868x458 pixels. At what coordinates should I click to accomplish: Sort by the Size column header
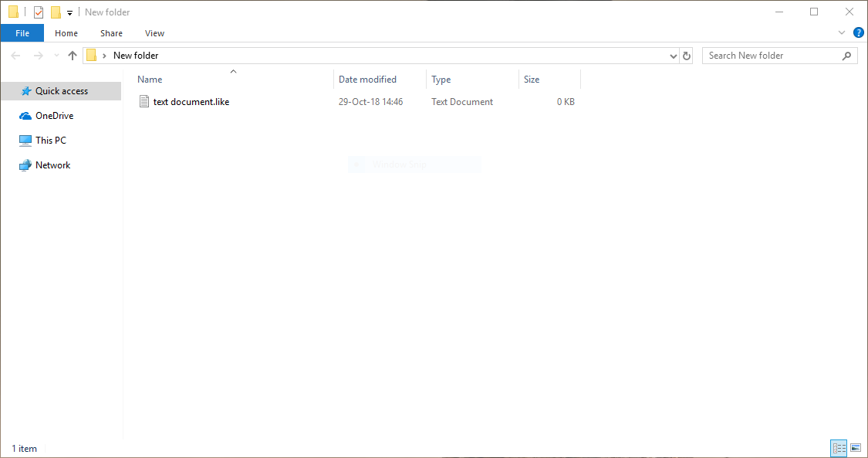tap(532, 80)
